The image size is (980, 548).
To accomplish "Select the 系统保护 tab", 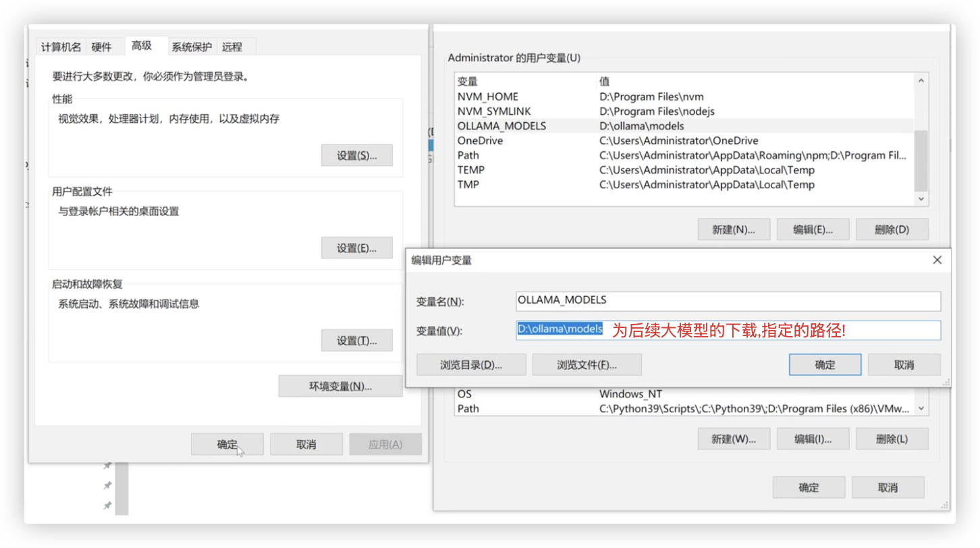I will (192, 47).
